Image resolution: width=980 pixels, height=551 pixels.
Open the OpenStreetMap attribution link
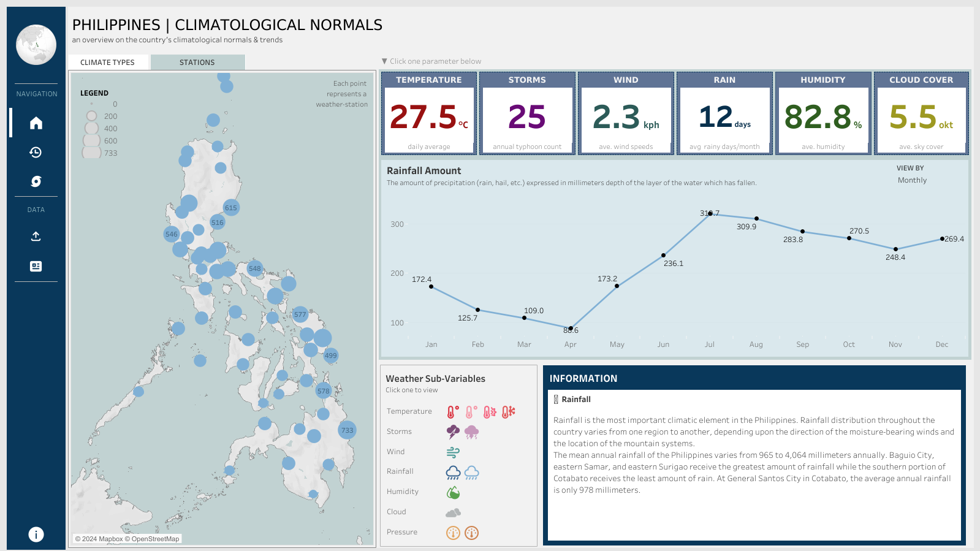(155, 539)
